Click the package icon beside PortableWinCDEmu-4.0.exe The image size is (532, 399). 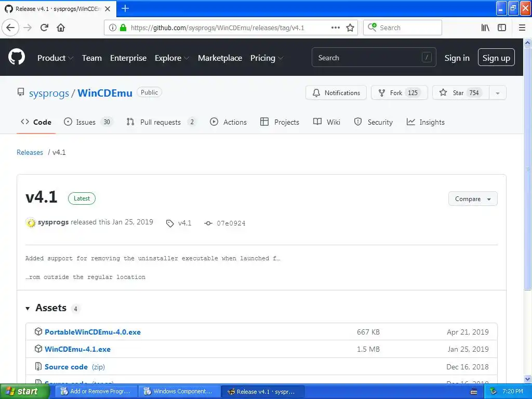pos(38,331)
